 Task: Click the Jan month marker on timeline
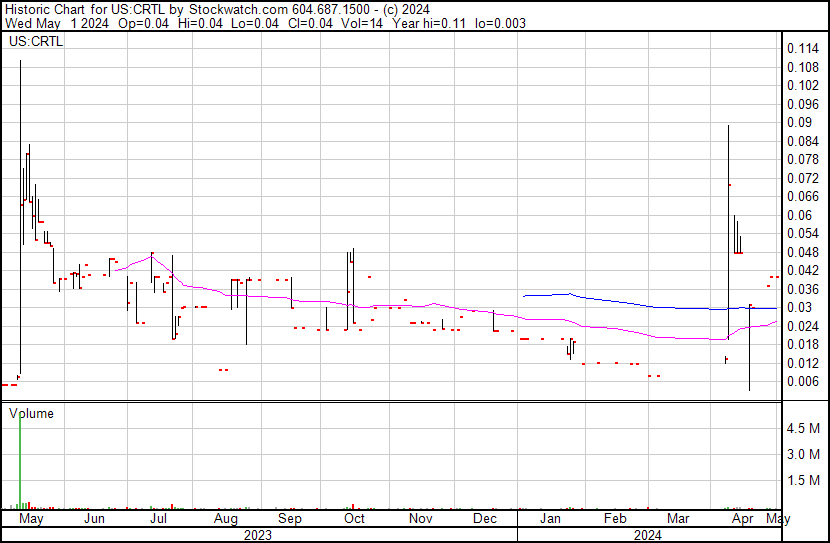coord(550,519)
